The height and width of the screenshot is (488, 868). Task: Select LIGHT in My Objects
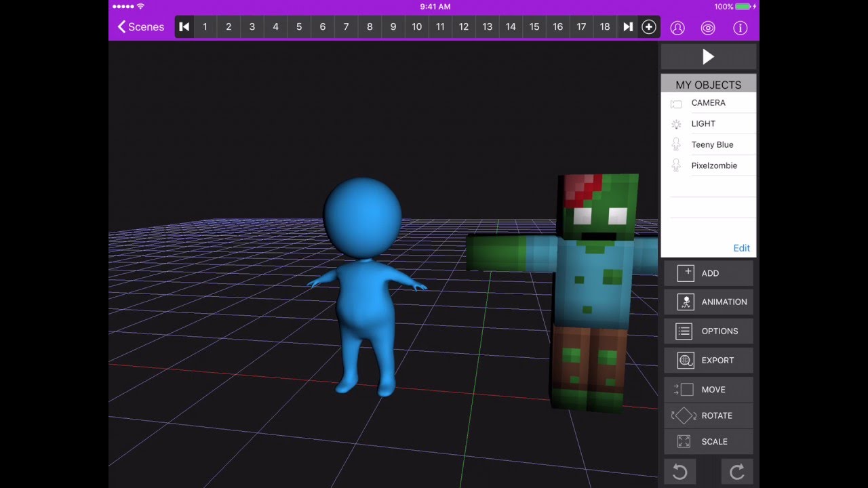[x=709, y=124]
